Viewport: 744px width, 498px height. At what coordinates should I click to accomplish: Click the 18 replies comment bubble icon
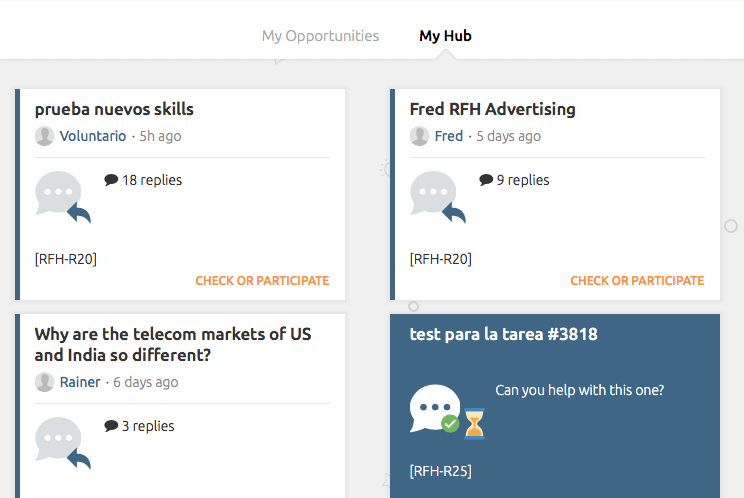[111, 180]
